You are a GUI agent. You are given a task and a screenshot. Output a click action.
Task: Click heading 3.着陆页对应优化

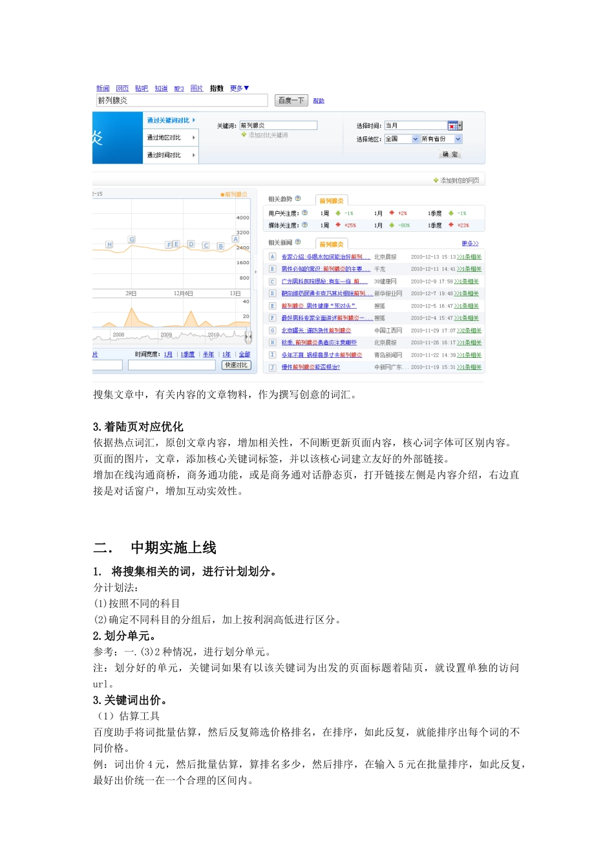[x=138, y=427]
